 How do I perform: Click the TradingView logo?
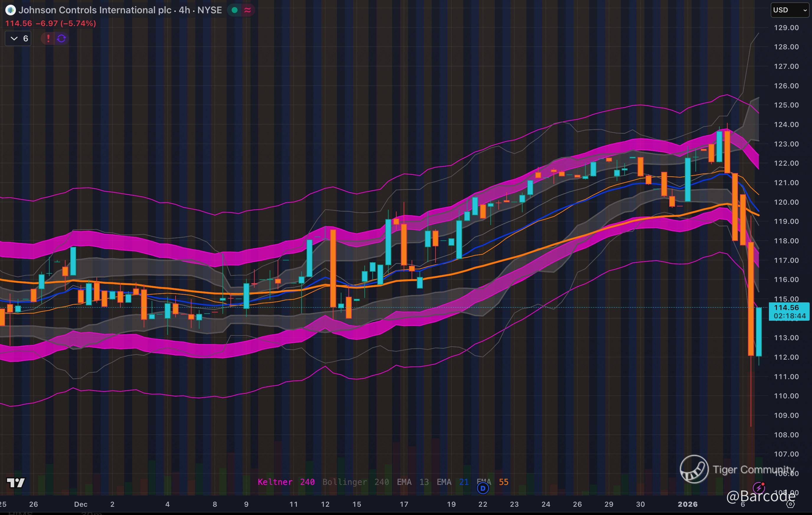16,483
